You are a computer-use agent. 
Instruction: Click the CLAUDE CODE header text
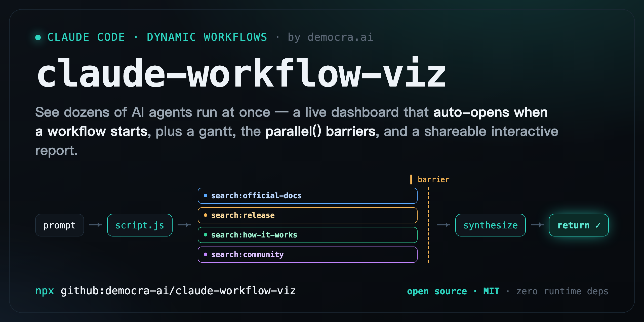click(x=86, y=37)
